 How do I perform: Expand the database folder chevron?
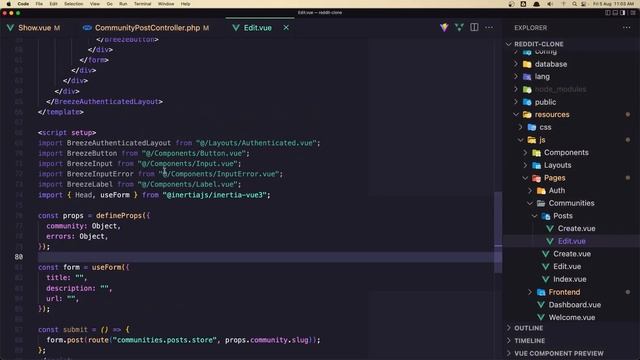point(516,64)
